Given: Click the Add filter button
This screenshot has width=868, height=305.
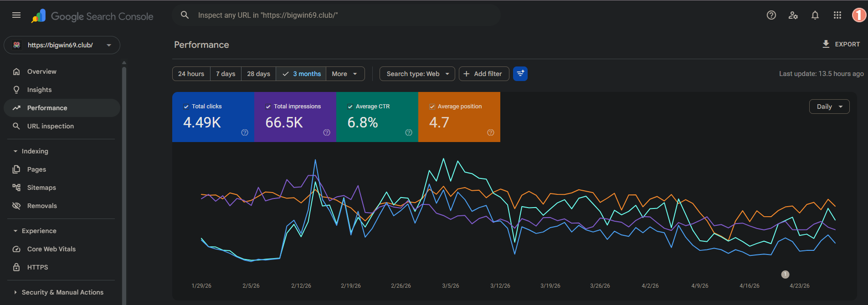Looking at the screenshot, I should click(x=484, y=74).
